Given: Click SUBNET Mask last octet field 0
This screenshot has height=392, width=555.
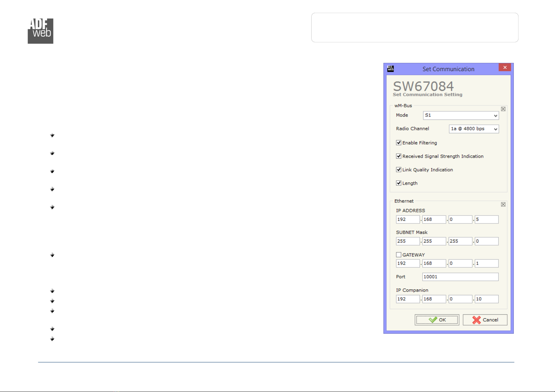Looking at the screenshot, I should point(486,241).
